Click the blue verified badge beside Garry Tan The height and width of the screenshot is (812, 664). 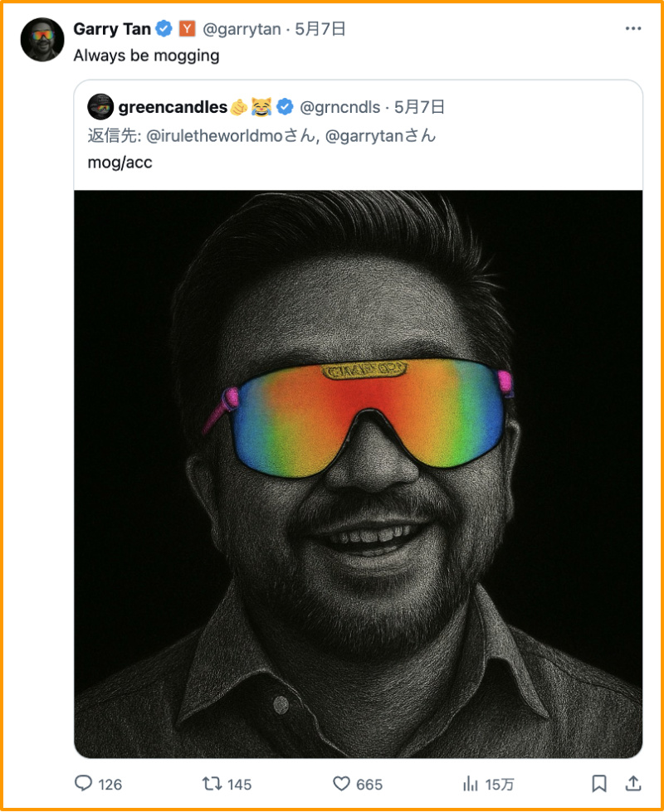click(164, 29)
